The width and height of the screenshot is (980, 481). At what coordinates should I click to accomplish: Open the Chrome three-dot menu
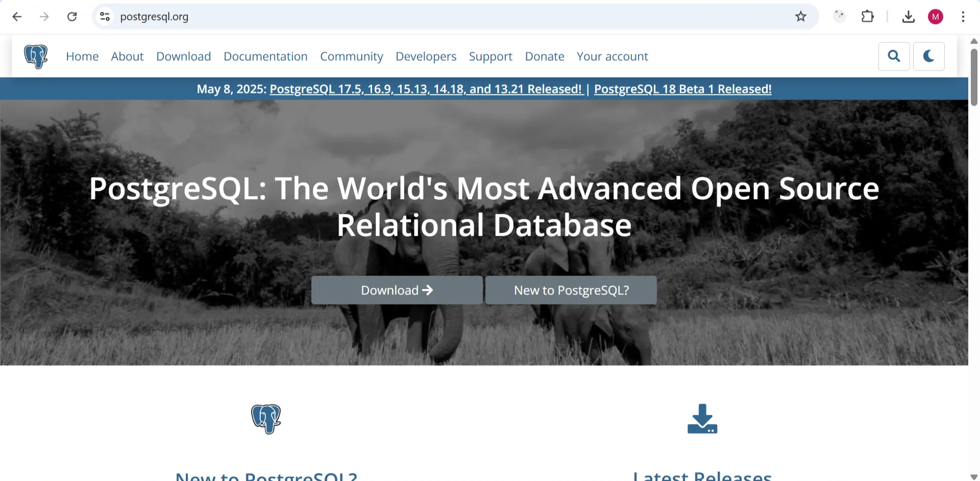[963, 17]
